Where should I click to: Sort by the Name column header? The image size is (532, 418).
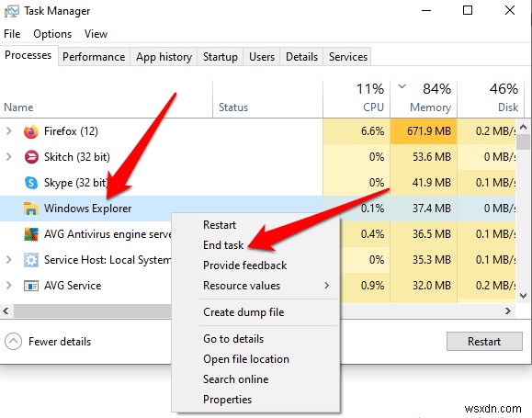click(x=18, y=107)
